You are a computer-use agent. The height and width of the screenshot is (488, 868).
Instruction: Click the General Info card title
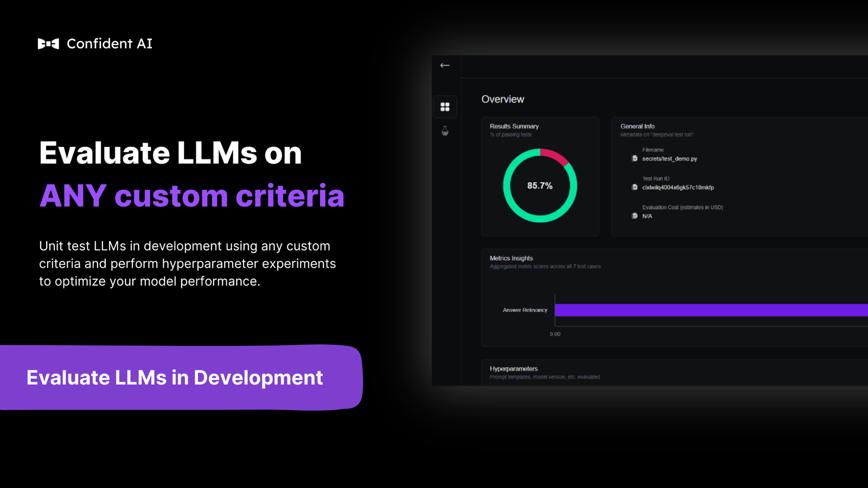tap(637, 126)
